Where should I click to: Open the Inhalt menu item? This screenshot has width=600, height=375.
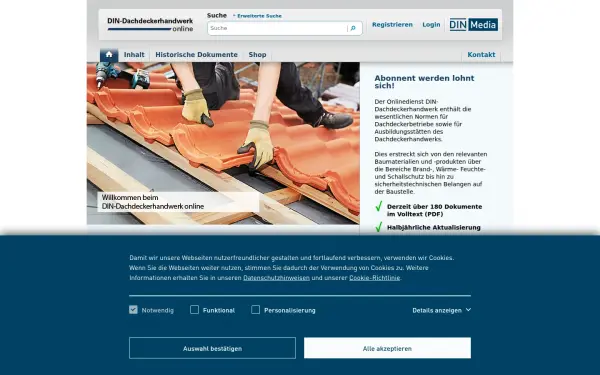click(134, 55)
